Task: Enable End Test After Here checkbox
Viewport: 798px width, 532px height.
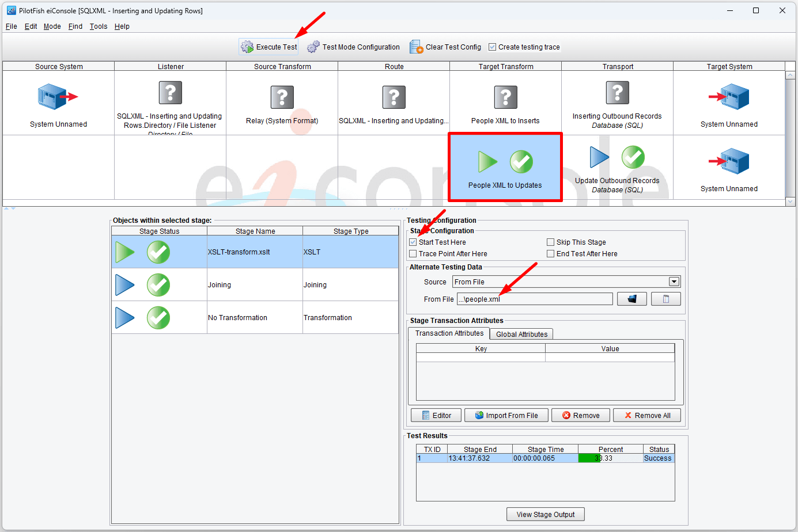Action: (550, 254)
